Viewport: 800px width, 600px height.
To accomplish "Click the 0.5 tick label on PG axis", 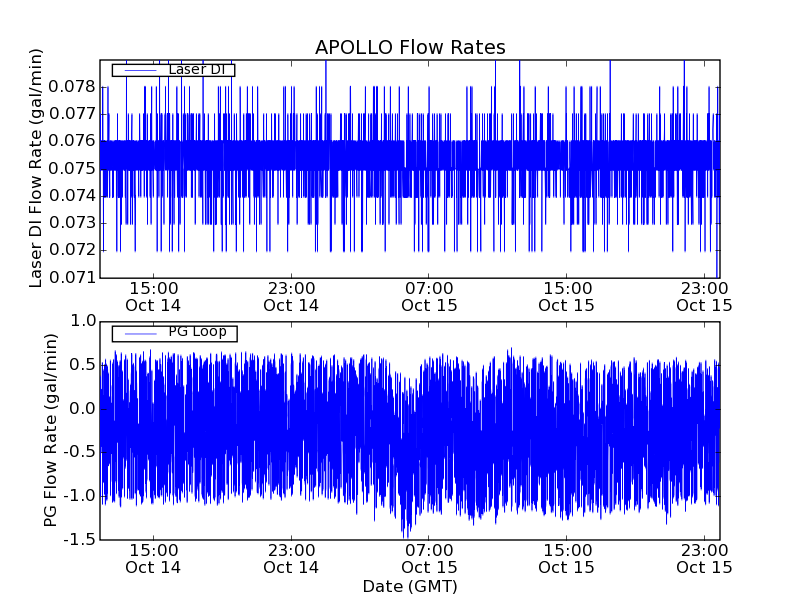I will pos(83,365).
